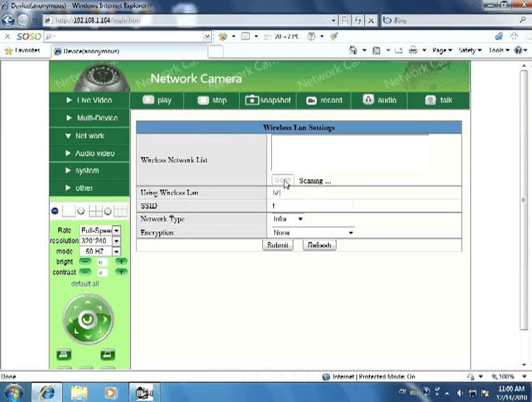The image size is (532, 402).
Task: Open the File Explorer taskbar icon
Action: tap(79, 393)
